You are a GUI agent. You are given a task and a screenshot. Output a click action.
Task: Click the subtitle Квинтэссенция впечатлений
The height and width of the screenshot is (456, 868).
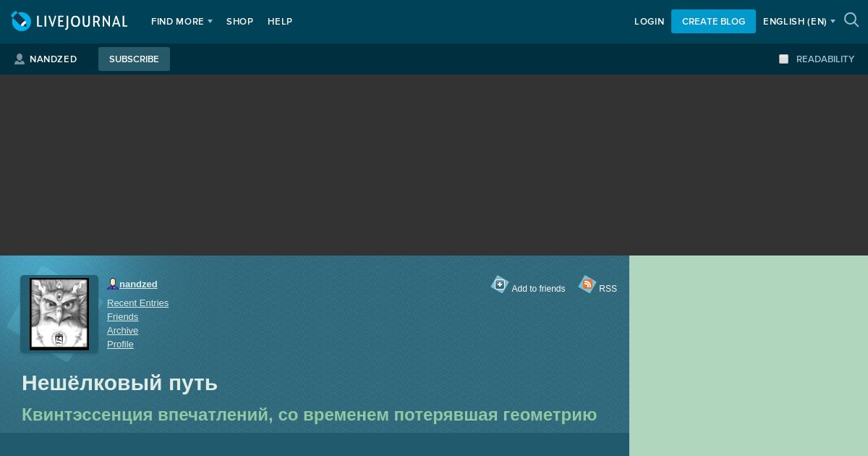click(309, 415)
